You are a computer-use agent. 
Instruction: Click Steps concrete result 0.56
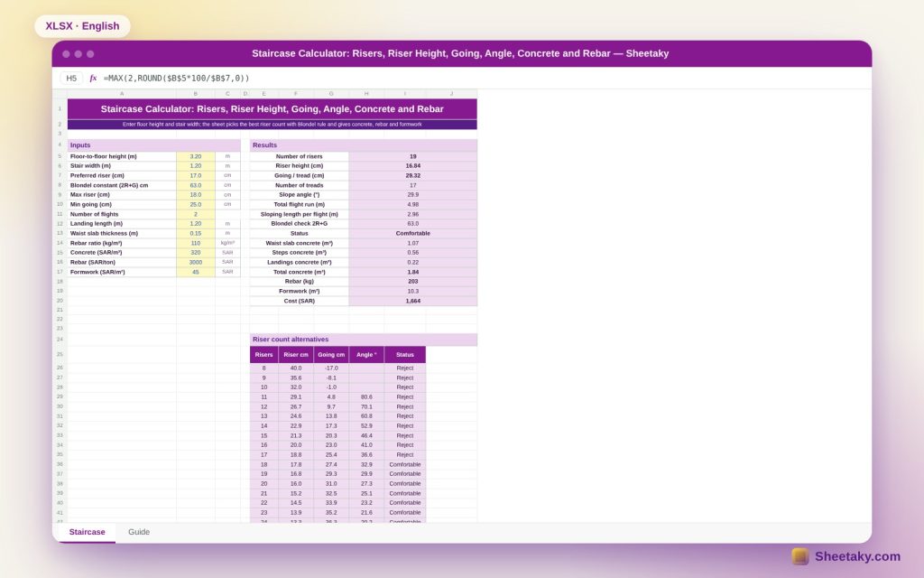pos(413,253)
